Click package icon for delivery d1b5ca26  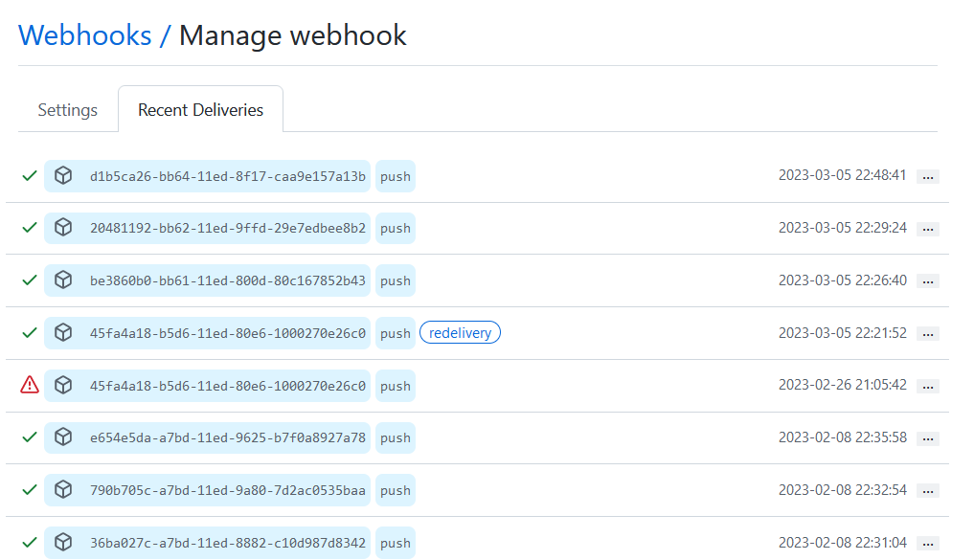coord(63,176)
